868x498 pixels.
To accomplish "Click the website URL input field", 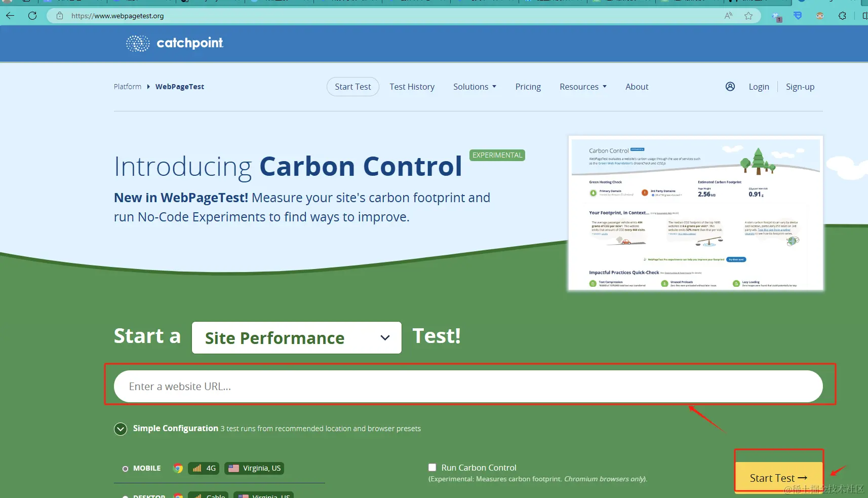I will [468, 387].
